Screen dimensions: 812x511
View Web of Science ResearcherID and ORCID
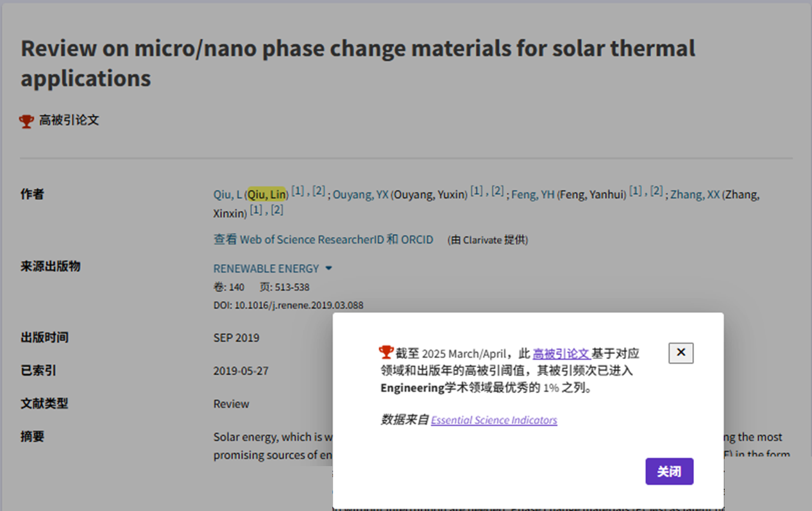pyautogui.click(x=323, y=239)
